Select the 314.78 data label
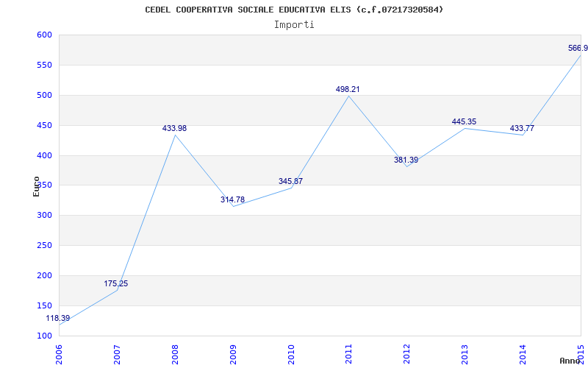The width and height of the screenshot is (588, 368). 232,199
